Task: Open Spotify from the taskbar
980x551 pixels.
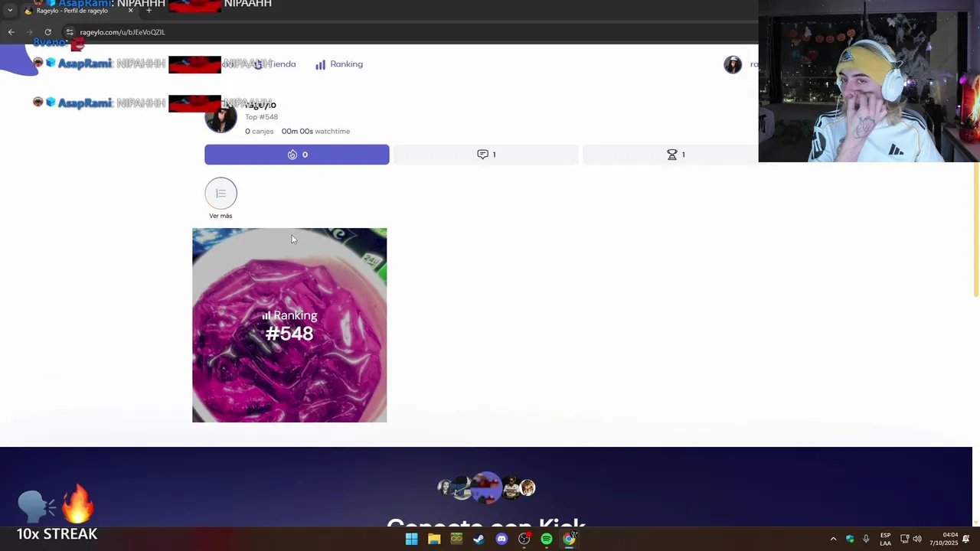Action: click(x=547, y=539)
